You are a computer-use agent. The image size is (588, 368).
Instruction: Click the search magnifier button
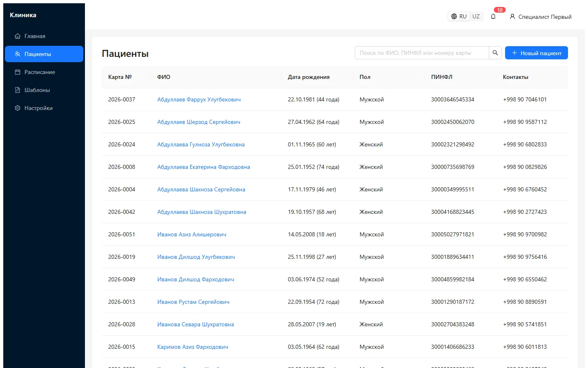click(495, 53)
